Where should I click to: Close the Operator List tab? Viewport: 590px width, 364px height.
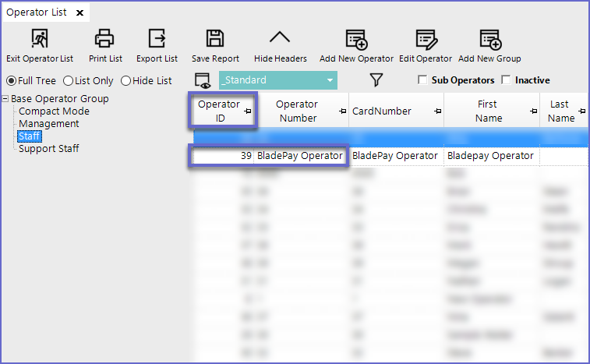(78, 12)
